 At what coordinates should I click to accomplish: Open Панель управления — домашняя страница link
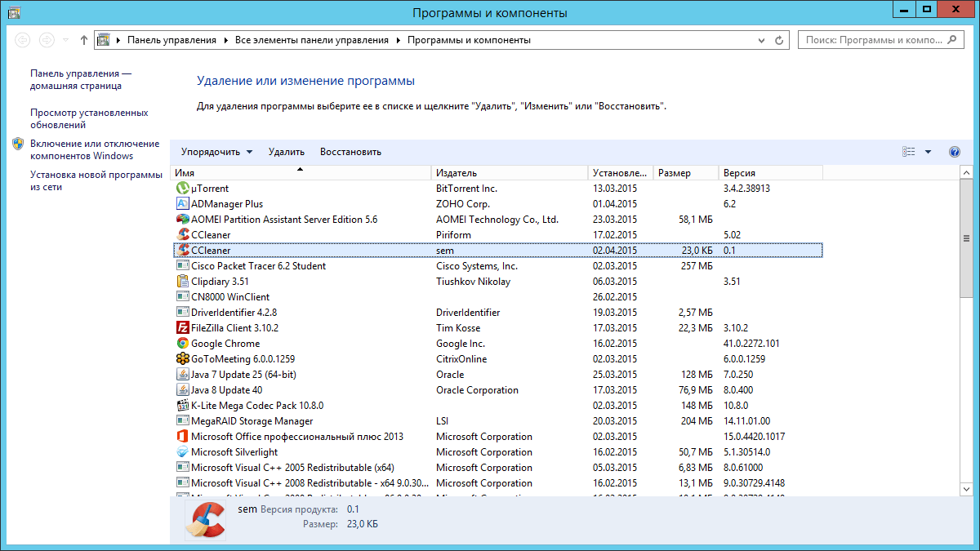point(81,79)
